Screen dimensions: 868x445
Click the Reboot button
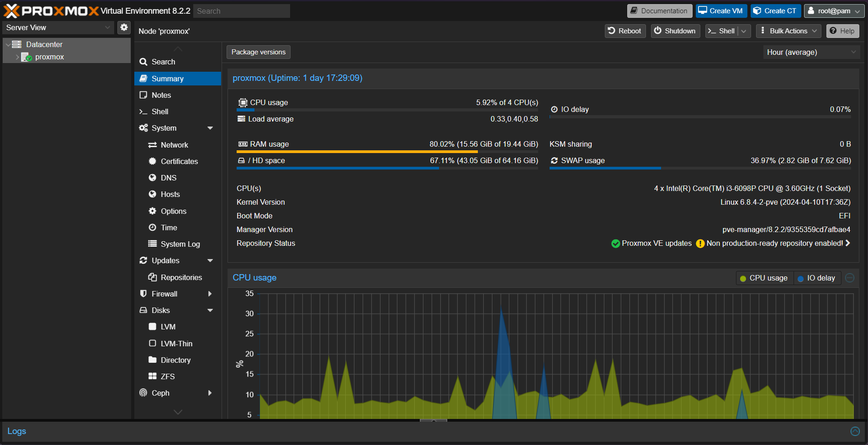coord(625,31)
